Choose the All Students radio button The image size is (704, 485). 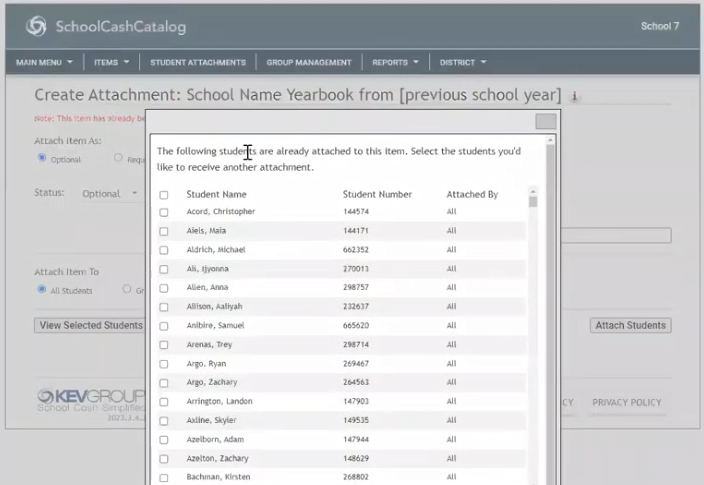coord(42,289)
